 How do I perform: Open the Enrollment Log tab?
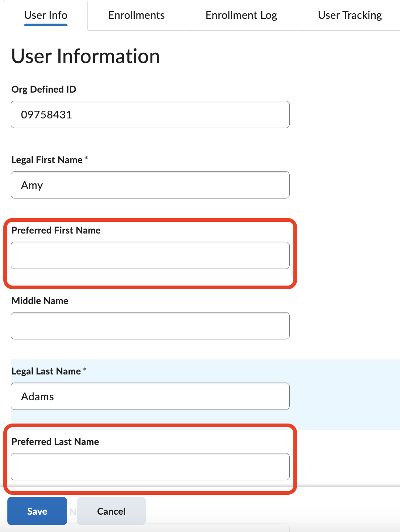[x=241, y=15]
